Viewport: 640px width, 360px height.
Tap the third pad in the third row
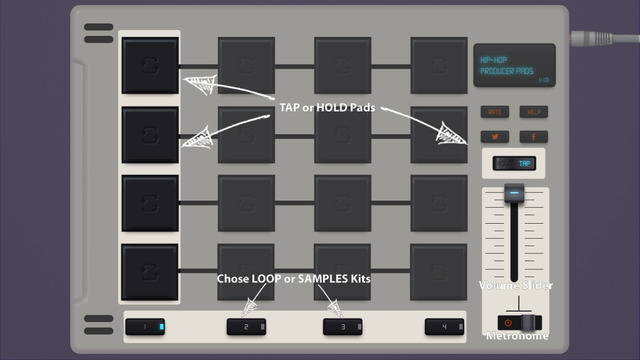pos(342,203)
